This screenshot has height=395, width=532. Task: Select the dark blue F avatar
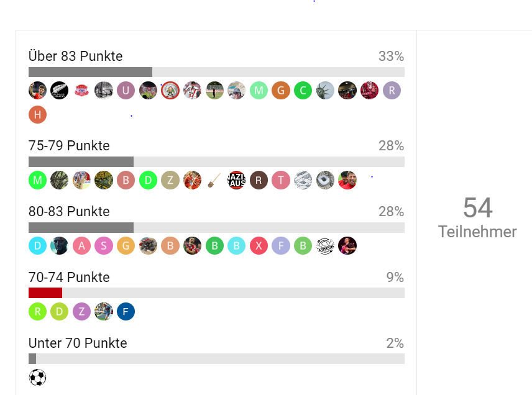pyautogui.click(x=126, y=312)
